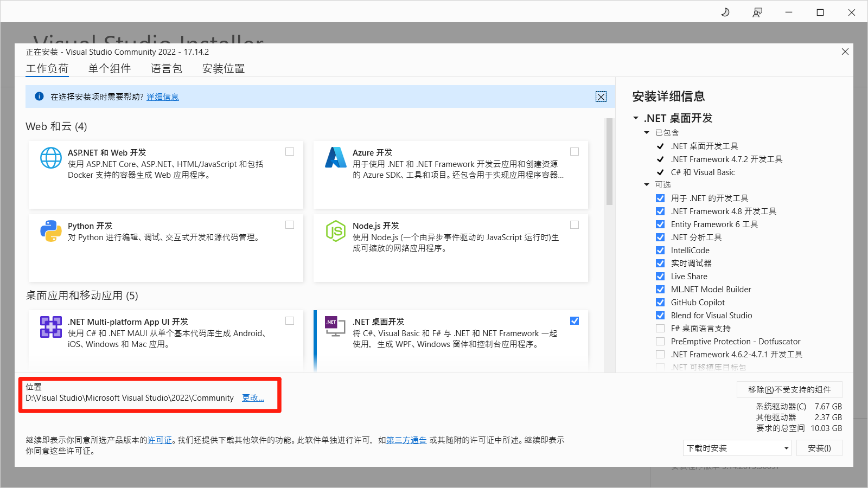868x488 pixels.
Task: Minimize the Visual Studio Installer window
Action: (x=789, y=12)
